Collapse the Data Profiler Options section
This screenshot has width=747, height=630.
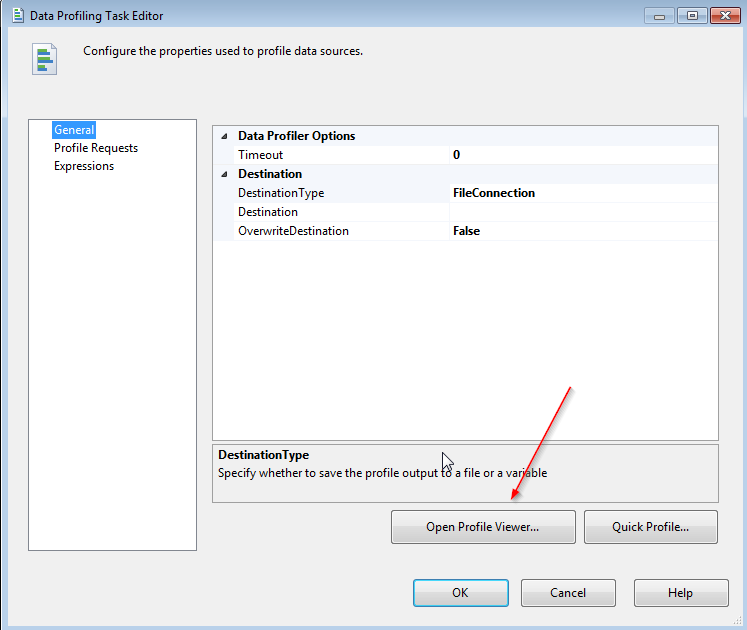[224, 136]
